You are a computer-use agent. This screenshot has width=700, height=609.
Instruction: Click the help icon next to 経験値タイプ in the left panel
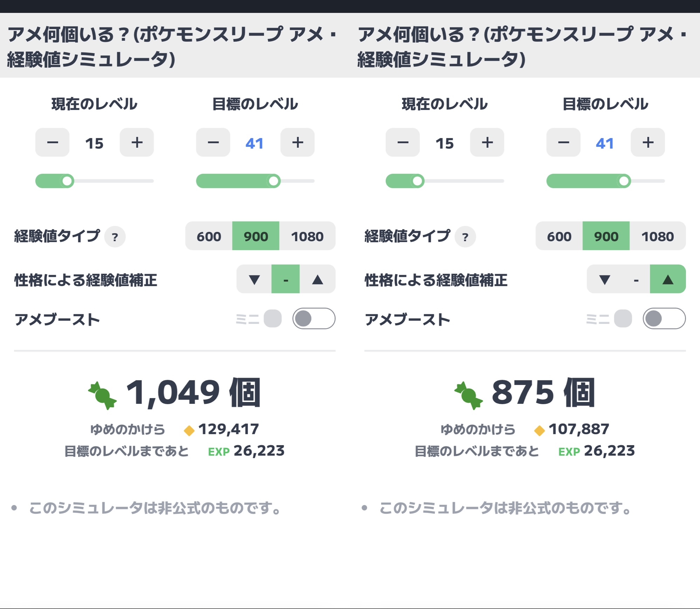(x=115, y=237)
